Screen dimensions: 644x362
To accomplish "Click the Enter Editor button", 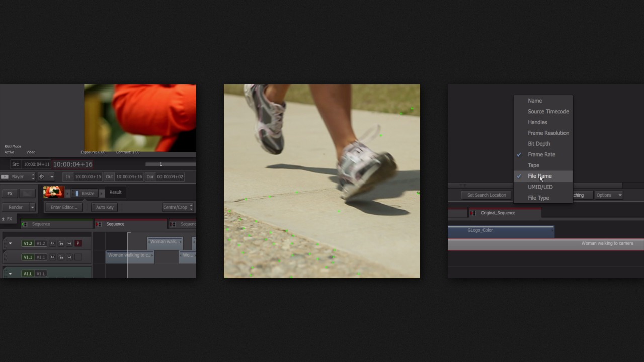I will 64,207.
